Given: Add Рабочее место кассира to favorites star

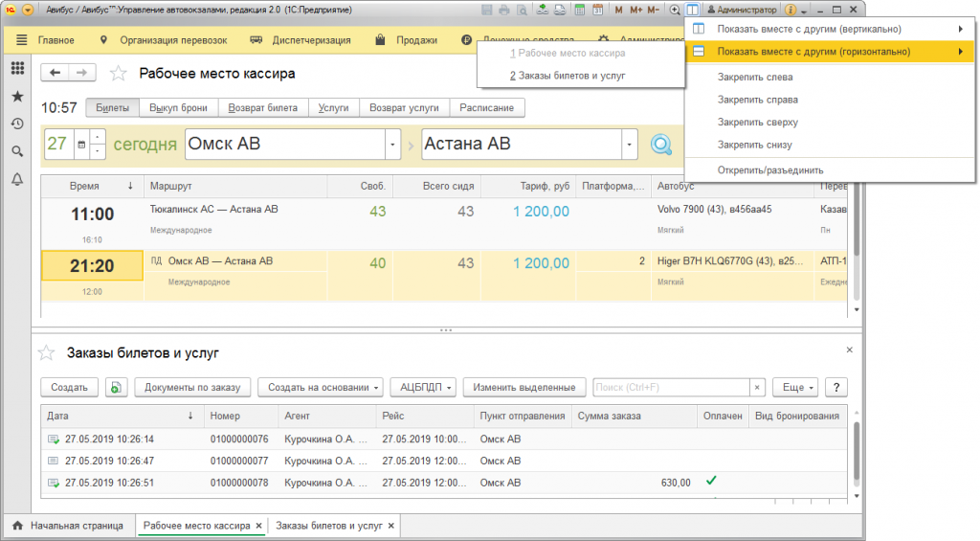Looking at the screenshot, I should (x=119, y=74).
